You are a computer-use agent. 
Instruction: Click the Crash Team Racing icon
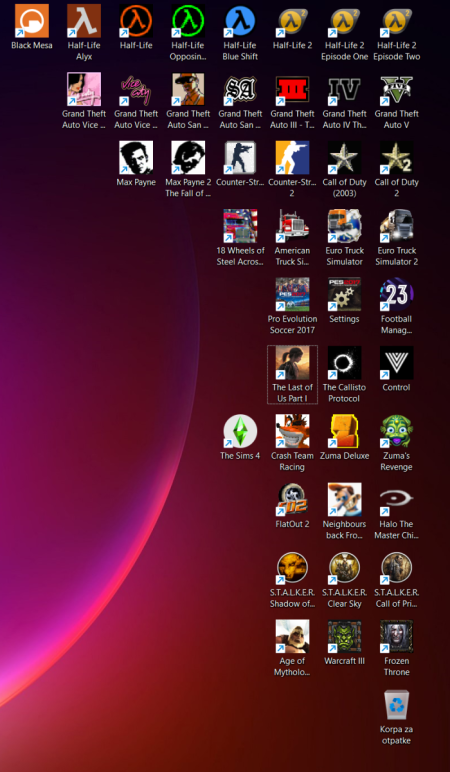coord(292,431)
